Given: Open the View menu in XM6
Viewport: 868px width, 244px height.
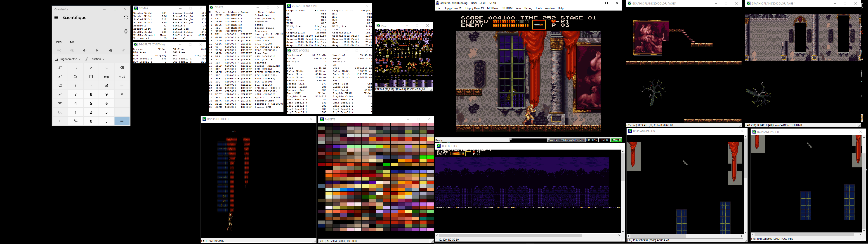Looking at the screenshot, I should coord(518,8).
